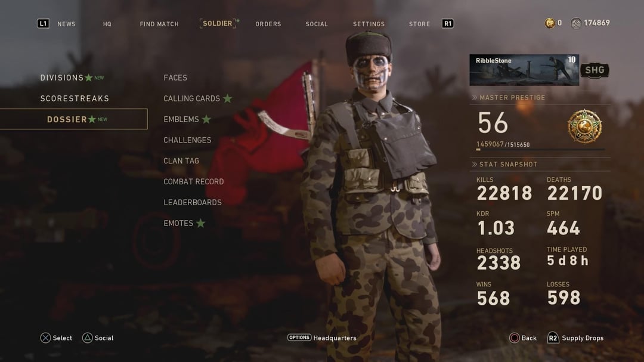Viewport: 644px width, 362px height.
Task: Click the COD Points coin icon
Action: tap(550, 23)
